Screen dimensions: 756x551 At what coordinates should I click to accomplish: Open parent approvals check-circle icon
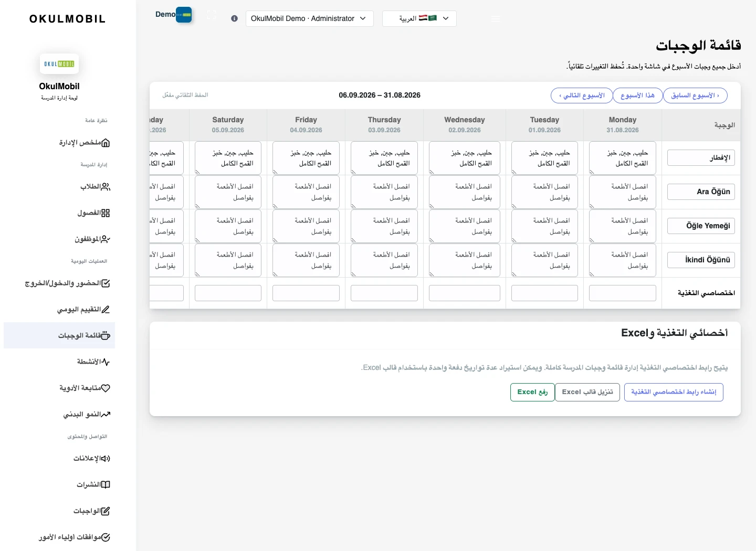pyautogui.click(x=106, y=537)
